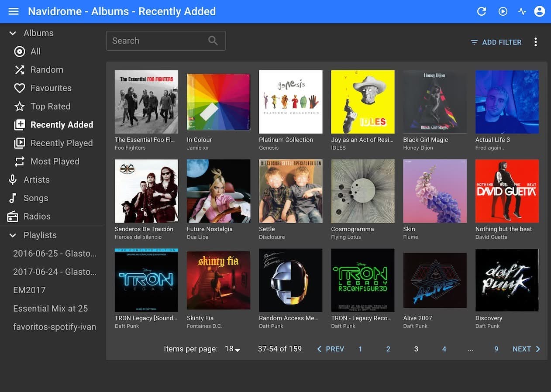The width and height of the screenshot is (551, 392).
Task: Go to Artists in the sidebar
Action: click(x=36, y=180)
